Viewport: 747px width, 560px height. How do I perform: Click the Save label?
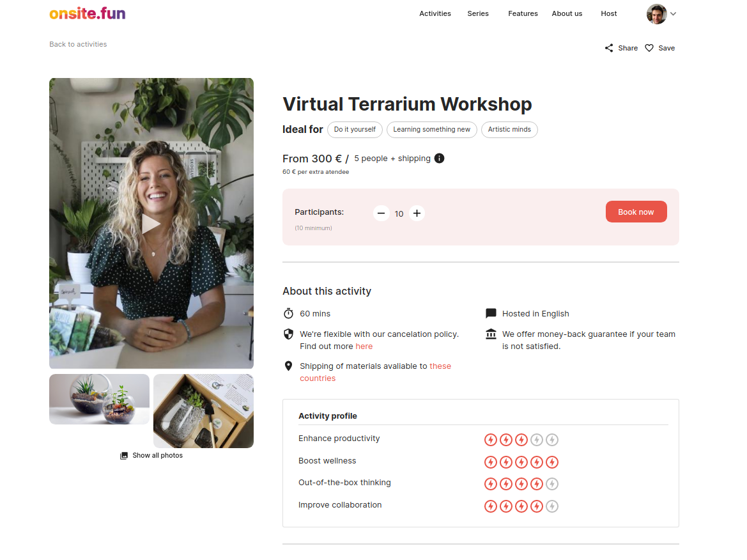point(666,48)
